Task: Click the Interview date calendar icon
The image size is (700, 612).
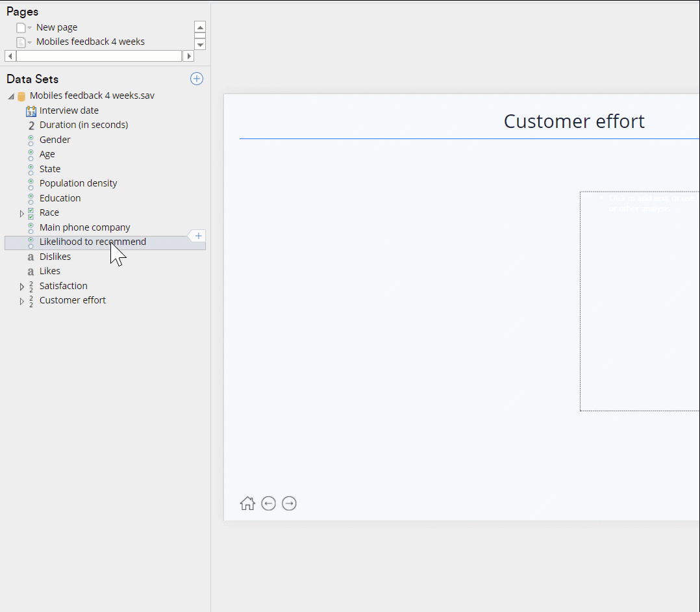Action: [31, 110]
